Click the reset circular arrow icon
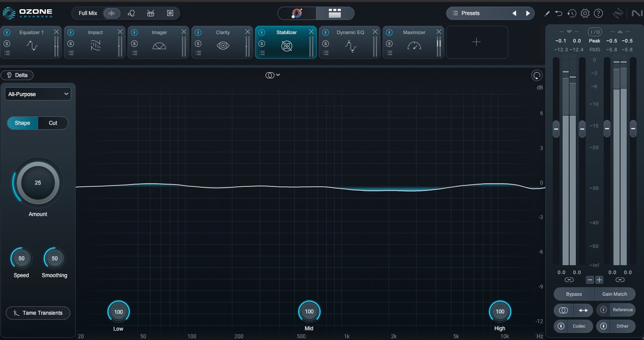This screenshot has width=644, height=340. [x=536, y=76]
